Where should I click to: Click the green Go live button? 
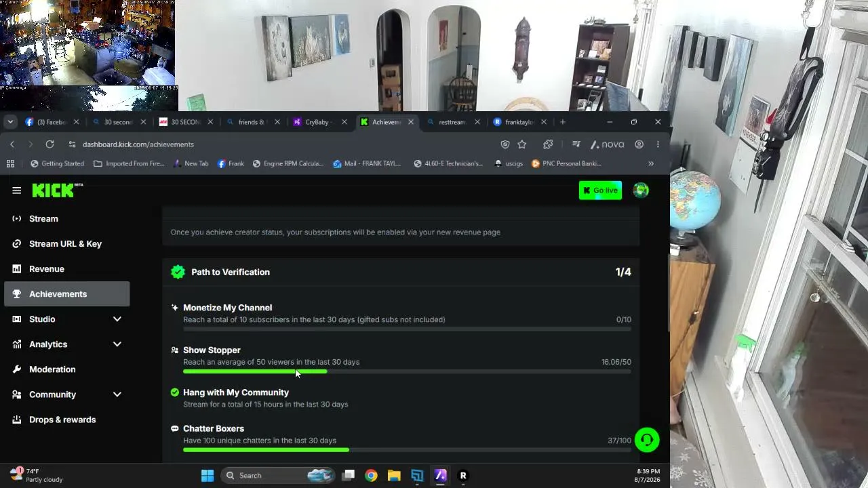600,190
